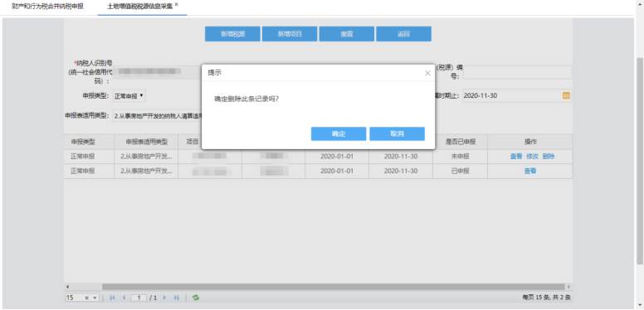Click the calendar icon beside 2020-11-30

point(566,95)
